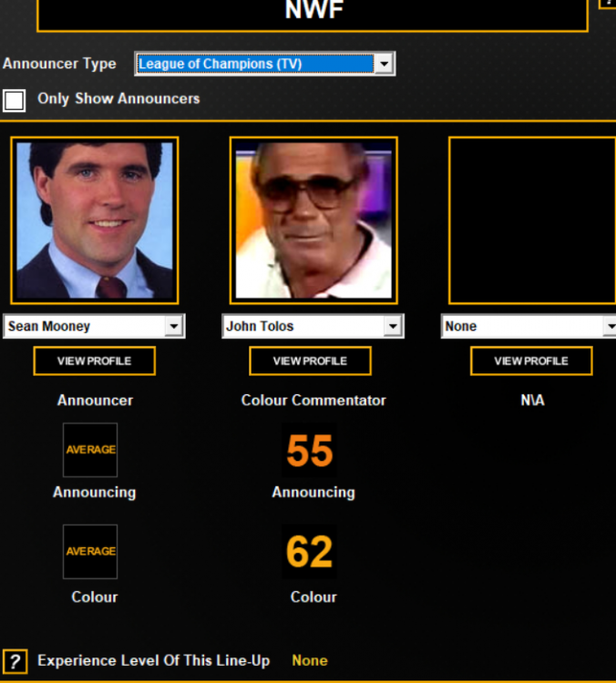Click the AVERAGE badge above Colour
The image size is (616, 683).
(x=90, y=551)
